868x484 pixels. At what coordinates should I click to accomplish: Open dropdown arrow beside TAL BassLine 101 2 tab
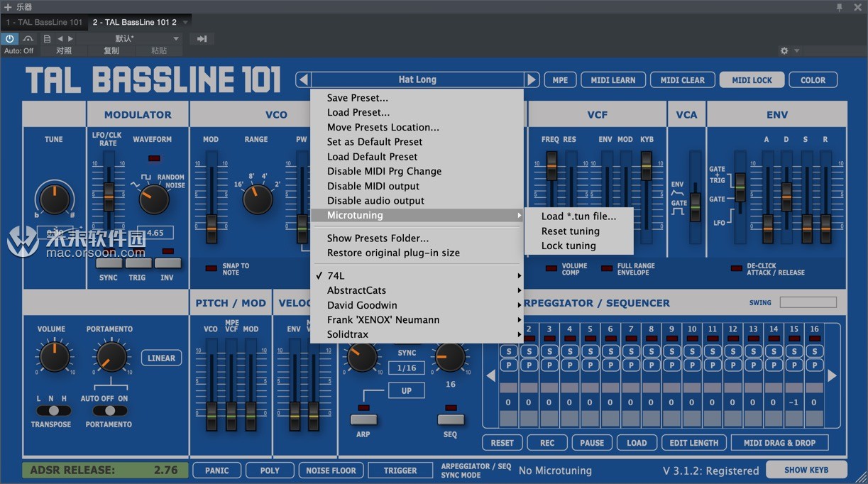pyautogui.click(x=185, y=22)
